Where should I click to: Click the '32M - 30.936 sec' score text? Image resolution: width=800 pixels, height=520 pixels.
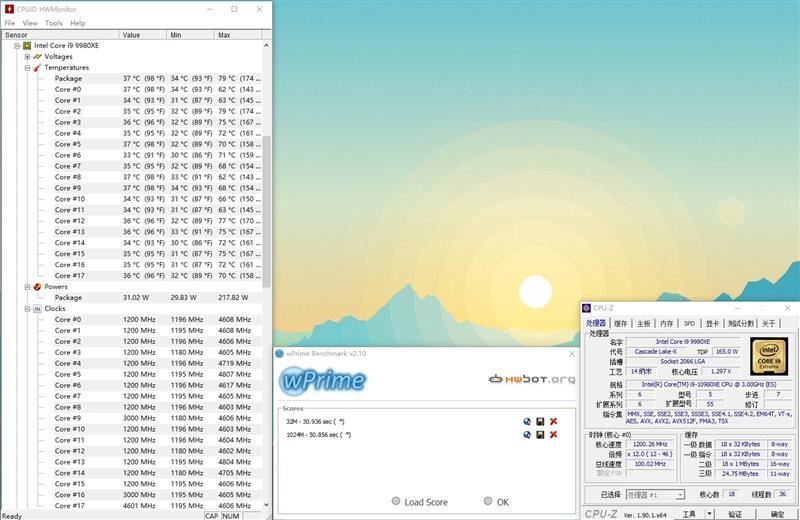315,422
